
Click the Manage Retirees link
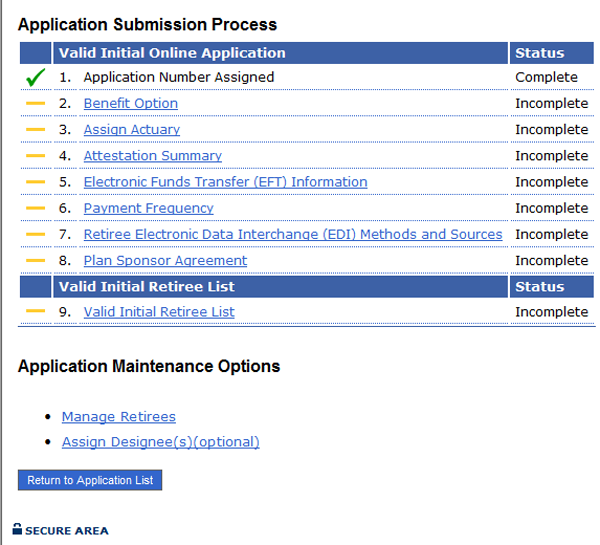(x=118, y=417)
